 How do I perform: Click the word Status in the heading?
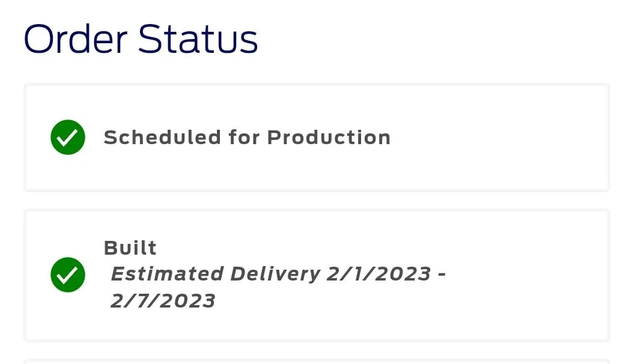[x=198, y=40]
